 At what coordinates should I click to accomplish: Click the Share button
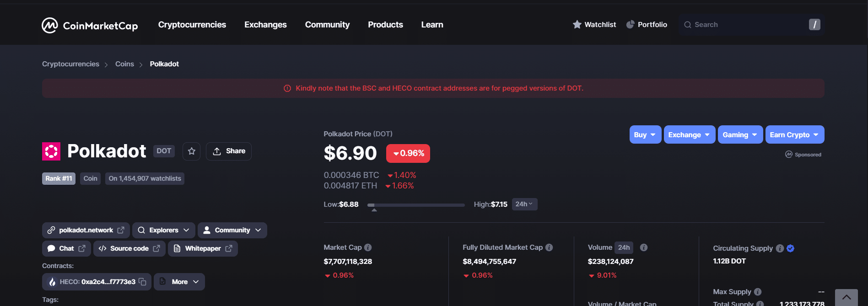coord(229,151)
